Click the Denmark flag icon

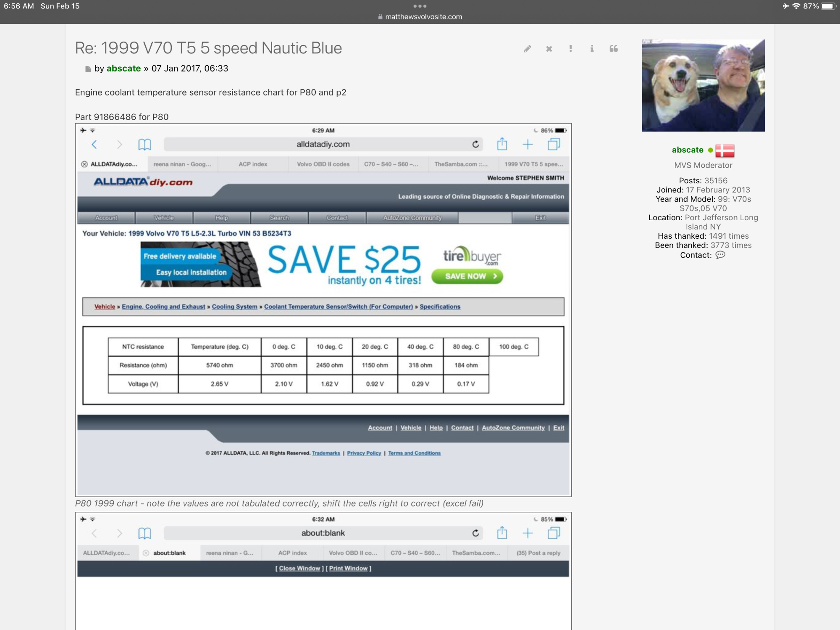[725, 150]
